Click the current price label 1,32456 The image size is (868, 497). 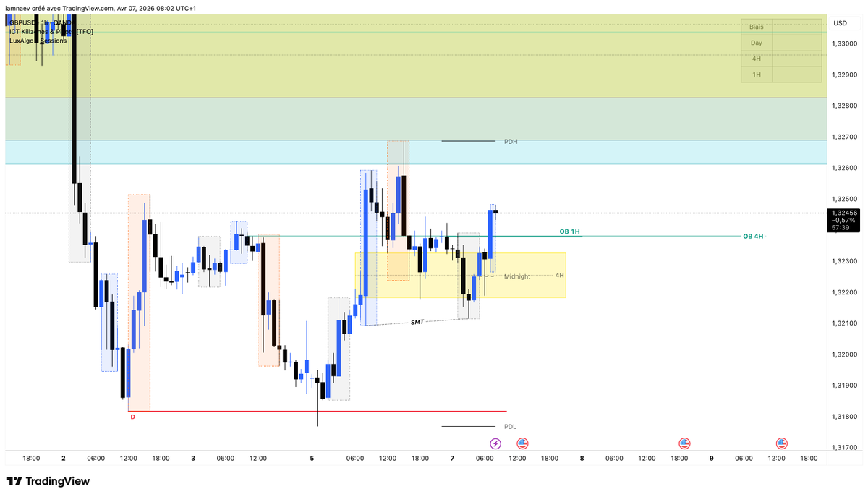click(844, 213)
